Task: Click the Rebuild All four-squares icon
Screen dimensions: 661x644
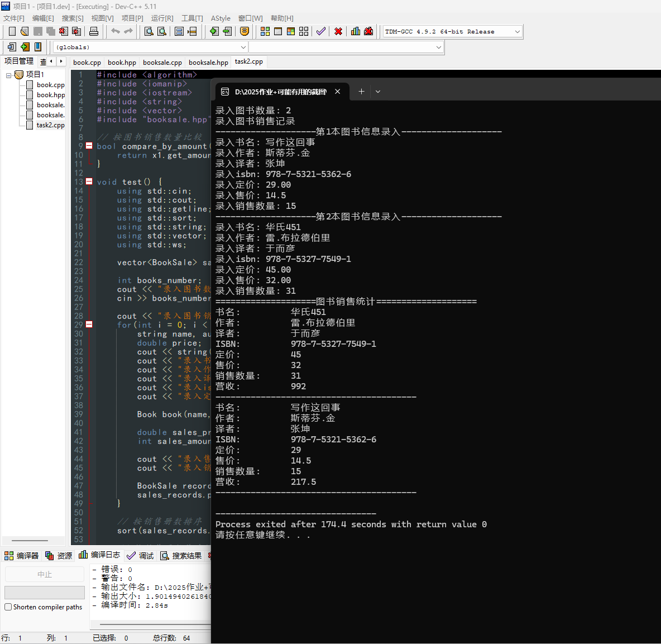Action: (304, 31)
